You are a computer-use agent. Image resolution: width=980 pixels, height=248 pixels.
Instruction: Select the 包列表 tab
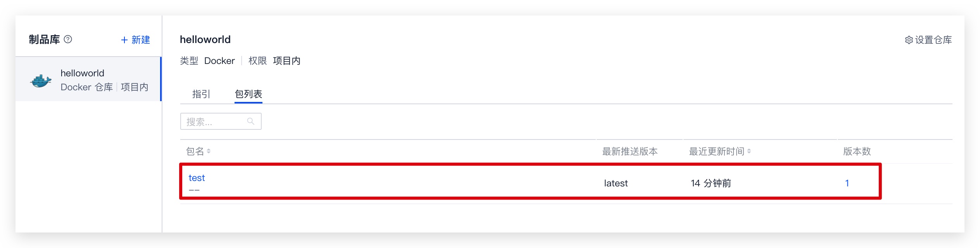pyautogui.click(x=248, y=94)
